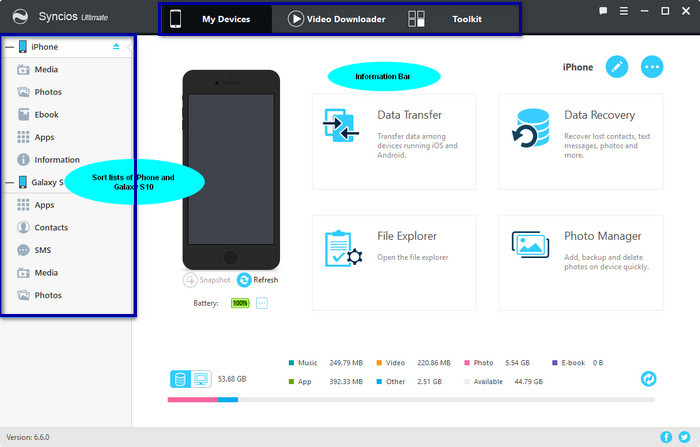Select the device storage database icon

pos(180,379)
